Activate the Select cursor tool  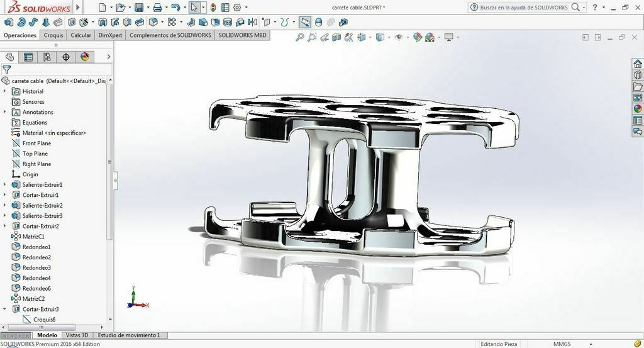[194, 8]
